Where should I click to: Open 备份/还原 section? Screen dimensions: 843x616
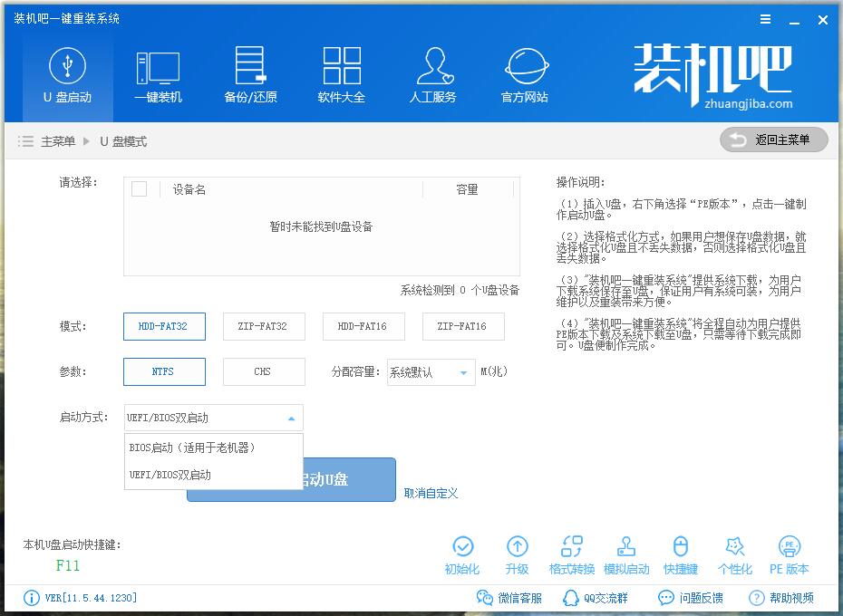click(250, 76)
